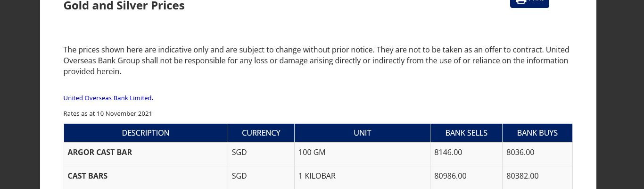
Task: Click the SGD currency cell for CAST BARS
Action: point(239,176)
